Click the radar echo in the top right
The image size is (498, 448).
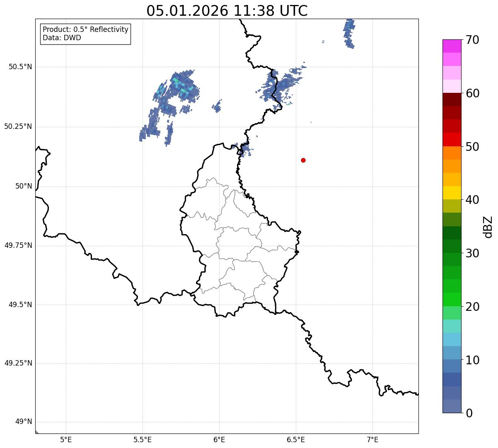(x=349, y=33)
